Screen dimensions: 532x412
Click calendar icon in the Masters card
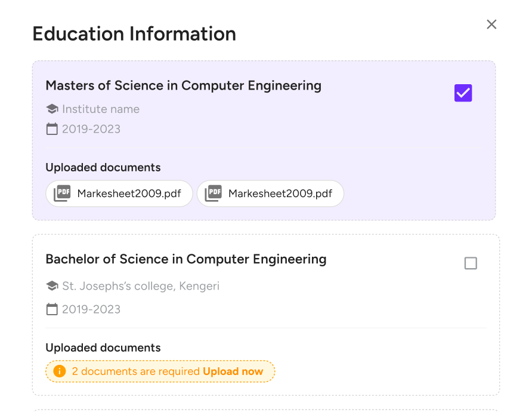click(x=52, y=129)
